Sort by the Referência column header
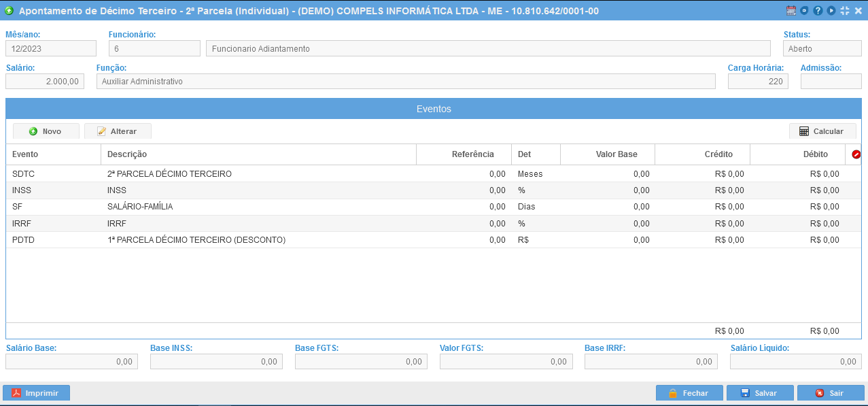 [464, 154]
